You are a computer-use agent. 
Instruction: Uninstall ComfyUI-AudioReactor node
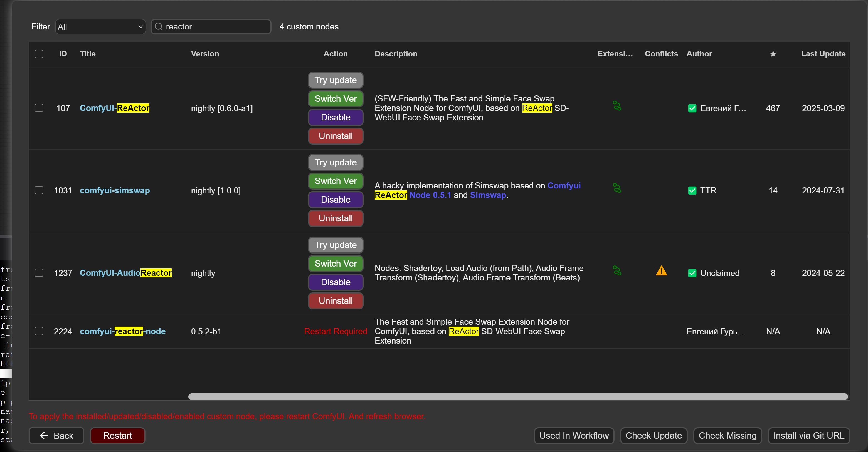point(336,301)
